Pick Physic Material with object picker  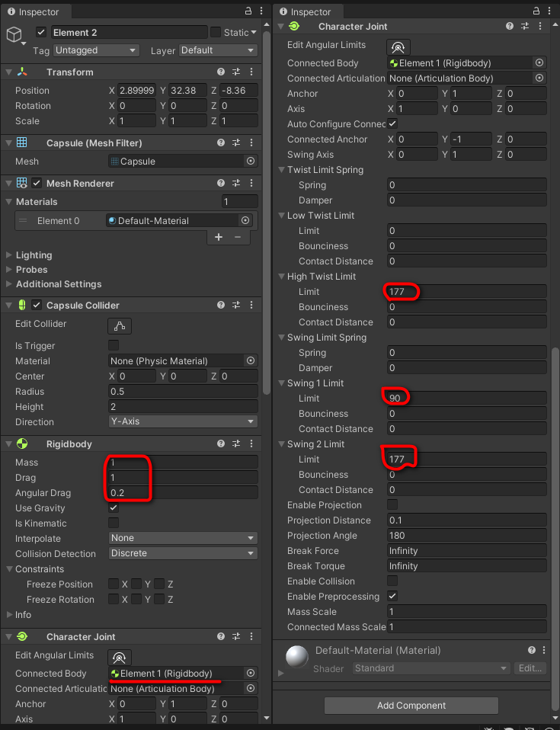click(x=250, y=361)
